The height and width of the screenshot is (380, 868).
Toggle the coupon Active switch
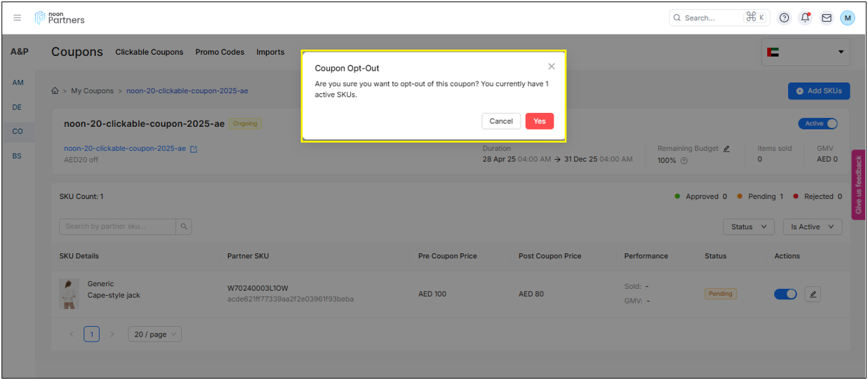(x=817, y=123)
